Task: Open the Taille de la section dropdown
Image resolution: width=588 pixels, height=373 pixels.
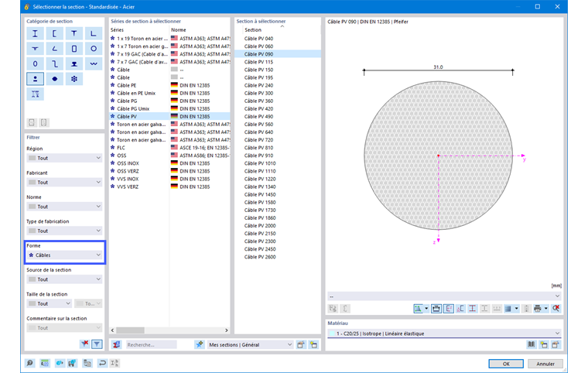Action: (x=49, y=303)
